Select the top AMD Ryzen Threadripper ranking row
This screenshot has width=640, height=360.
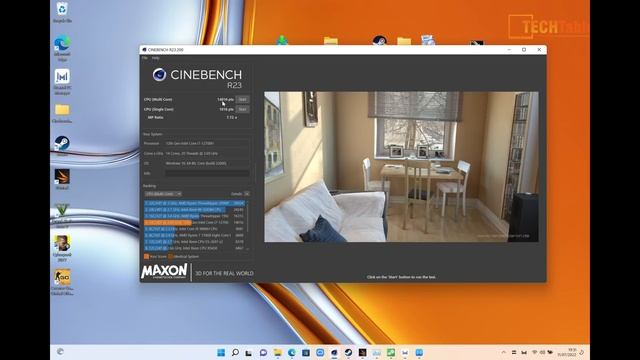pos(194,203)
